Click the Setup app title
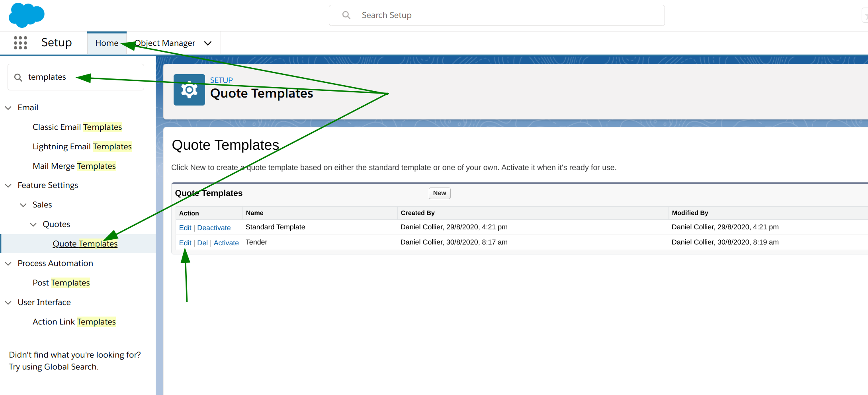Image resolution: width=868 pixels, height=395 pixels. [x=57, y=43]
